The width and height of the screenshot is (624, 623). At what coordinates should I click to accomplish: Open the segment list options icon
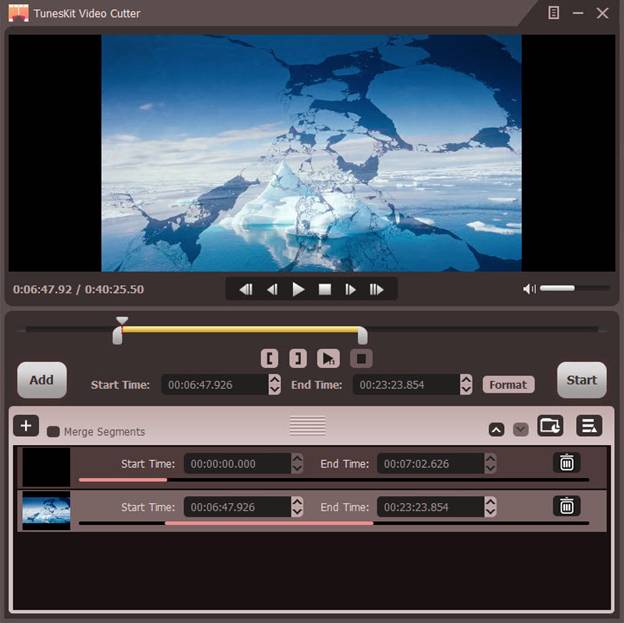pyautogui.click(x=589, y=426)
